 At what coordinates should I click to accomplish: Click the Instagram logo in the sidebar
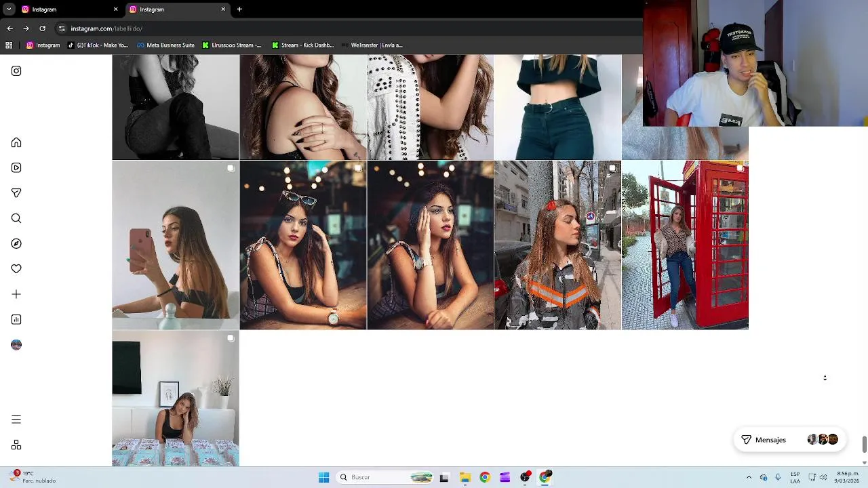tap(16, 71)
